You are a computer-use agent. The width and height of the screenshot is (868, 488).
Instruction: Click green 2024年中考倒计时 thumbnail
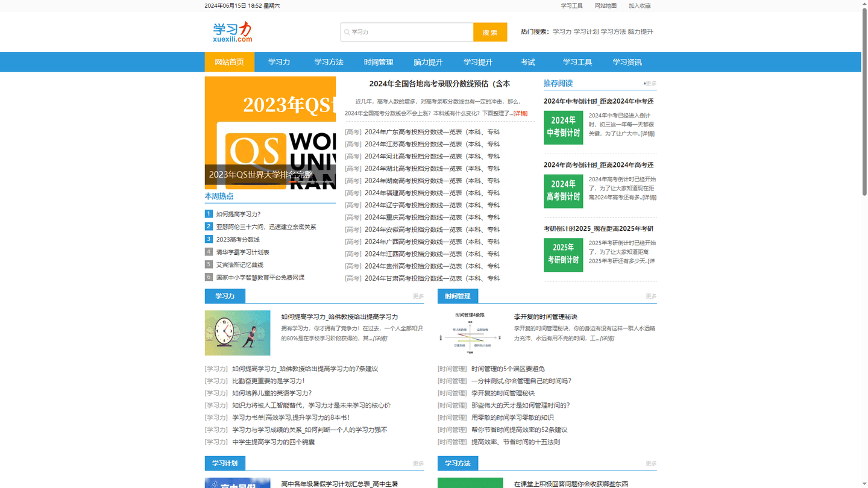point(563,127)
